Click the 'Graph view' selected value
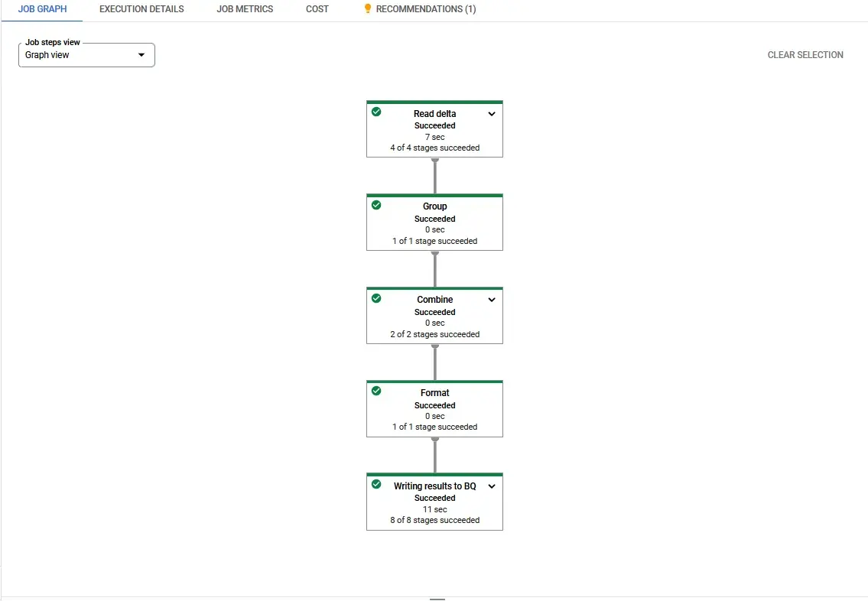This screenshot has width=868, height=601. tap(47, 55)
